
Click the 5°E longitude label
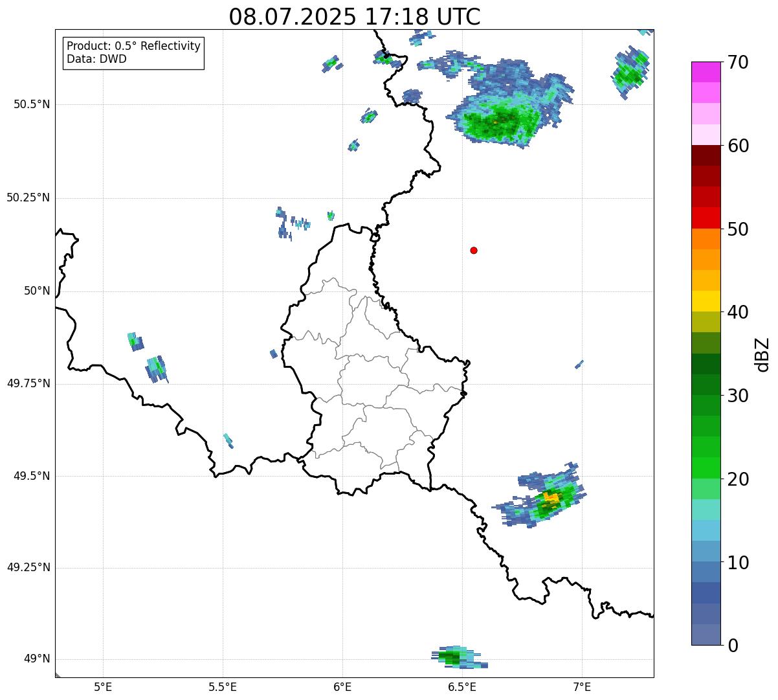point(103,688)
